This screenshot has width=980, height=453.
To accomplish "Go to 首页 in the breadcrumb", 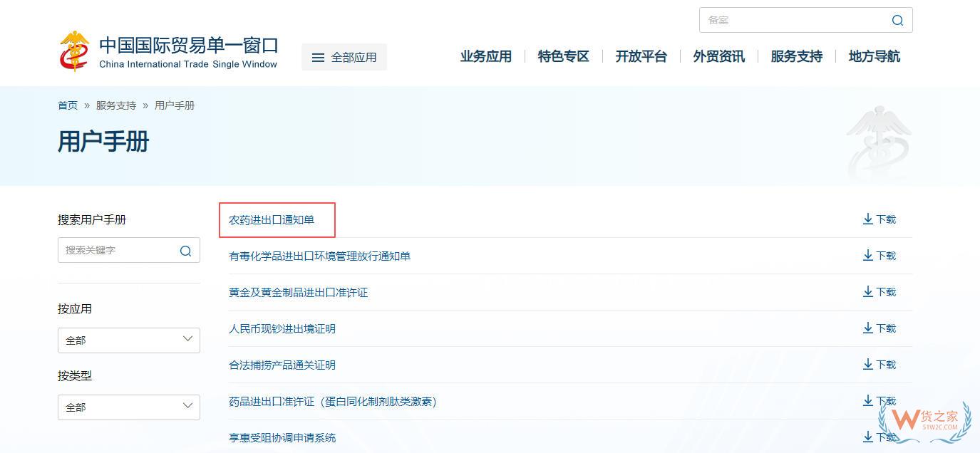I will pos(68,105).
